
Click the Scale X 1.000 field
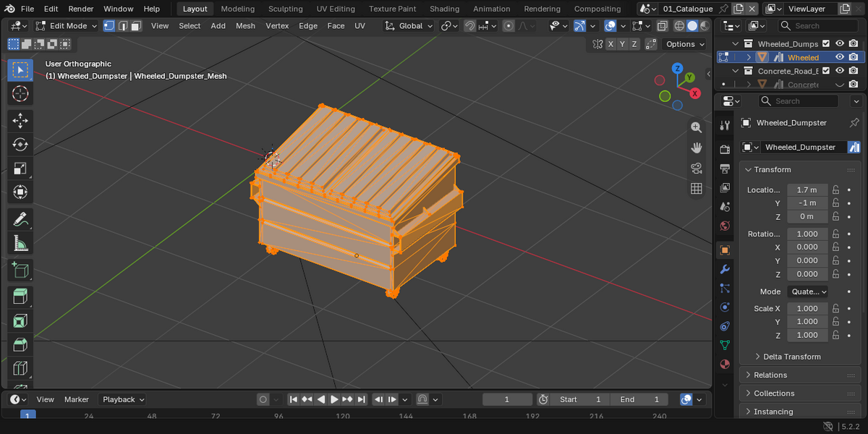[807, 308]
